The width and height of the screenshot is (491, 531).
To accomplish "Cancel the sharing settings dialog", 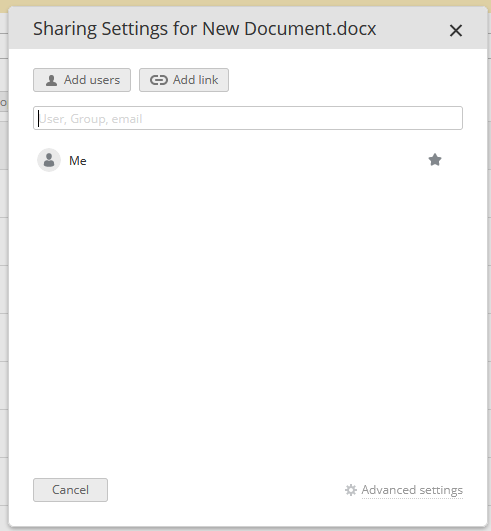I will click(x=70, y=490).
